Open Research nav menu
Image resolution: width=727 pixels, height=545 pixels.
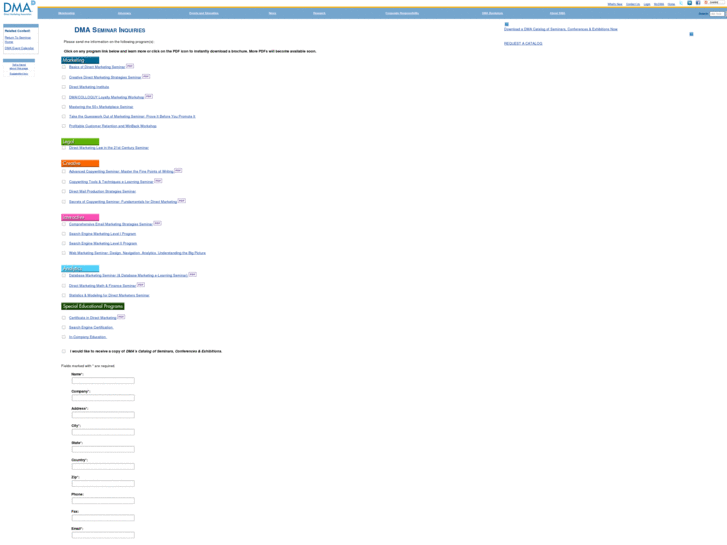point(319,13)
